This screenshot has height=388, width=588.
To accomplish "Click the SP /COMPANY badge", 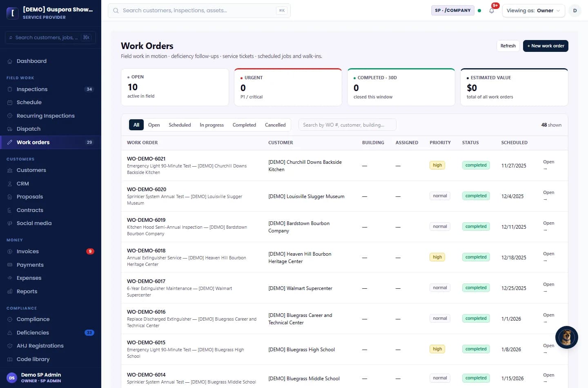I will pyautogui.click(x=452, y=11).
